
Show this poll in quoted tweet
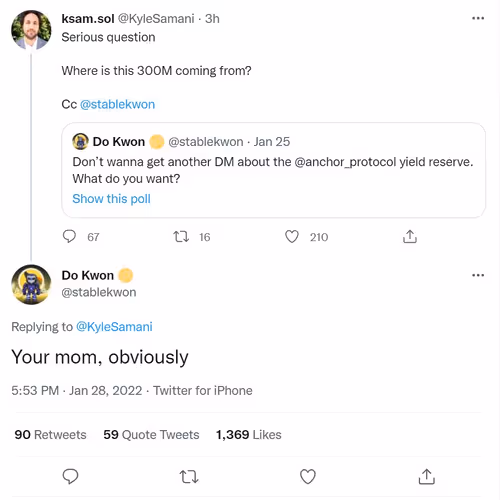click(x=111, y=199)
